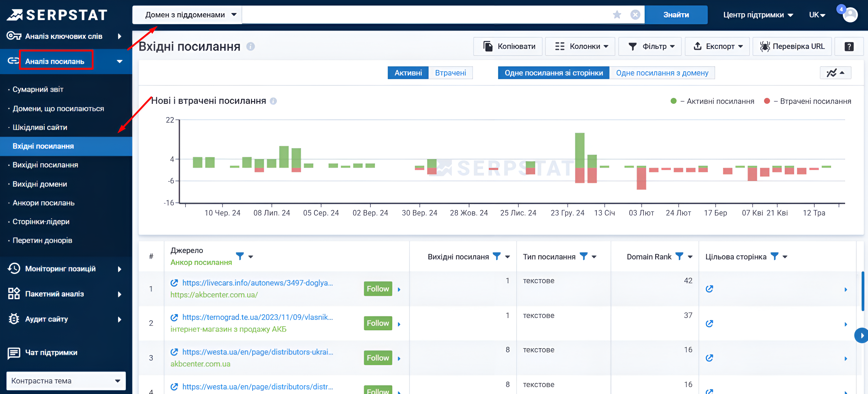Open Перетин донорів report
The image size is (868, 394).
pyautogui.click(x=42, y=240)
